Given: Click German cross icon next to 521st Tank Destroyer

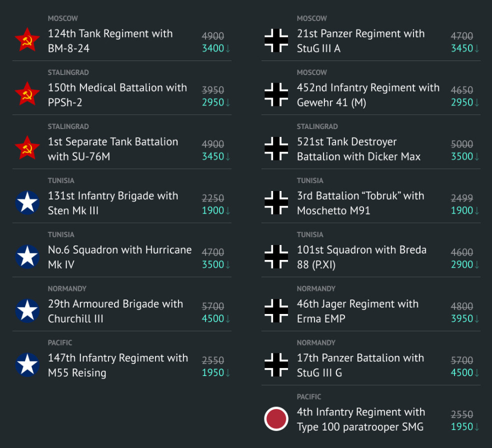Looking at the screenshot, I should (x=276, y=148).
